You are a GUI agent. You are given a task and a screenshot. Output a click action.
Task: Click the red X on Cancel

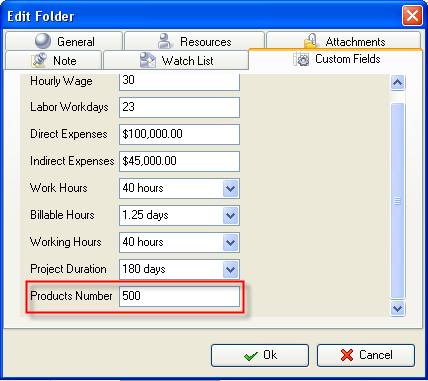347,355
